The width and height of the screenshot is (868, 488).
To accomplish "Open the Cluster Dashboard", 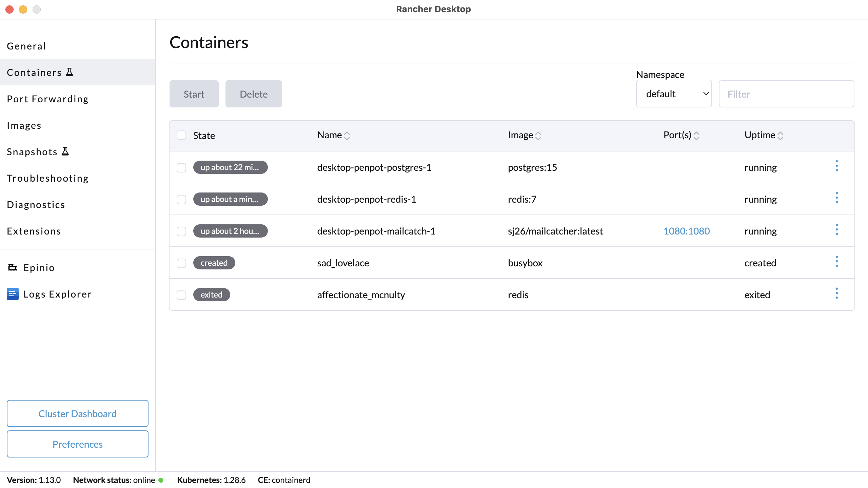I will pos(78,413).
